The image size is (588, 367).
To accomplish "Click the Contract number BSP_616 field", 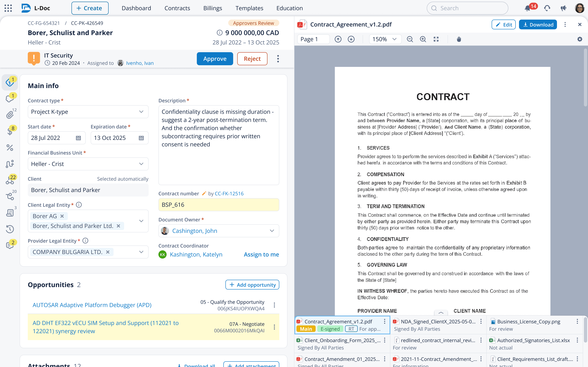I will [219, 205].
